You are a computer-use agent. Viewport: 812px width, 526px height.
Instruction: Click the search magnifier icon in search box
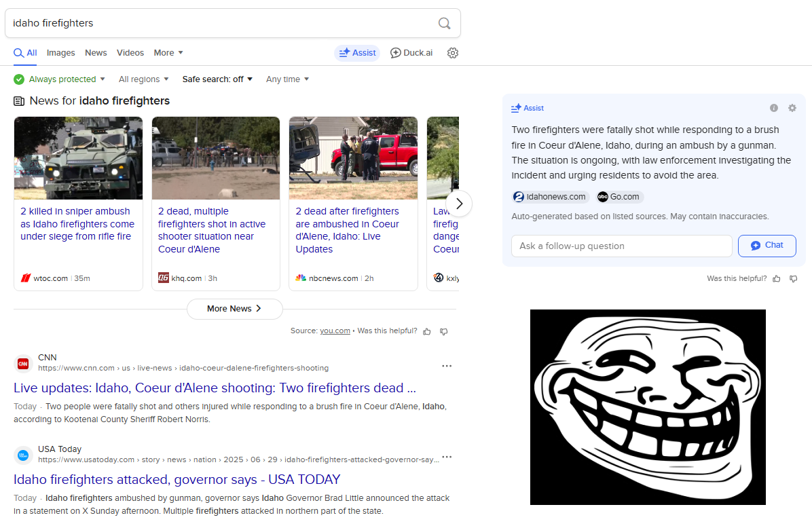tap(444, 23)
